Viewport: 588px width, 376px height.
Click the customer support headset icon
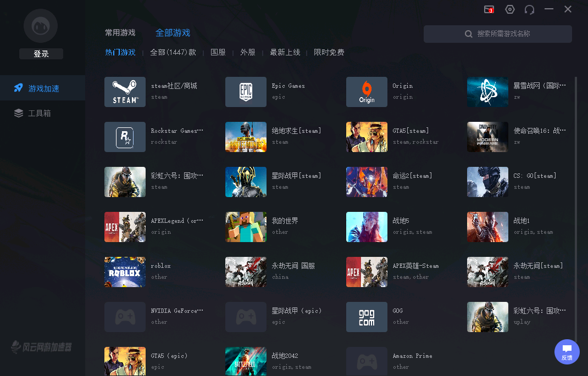pos(529,9)
